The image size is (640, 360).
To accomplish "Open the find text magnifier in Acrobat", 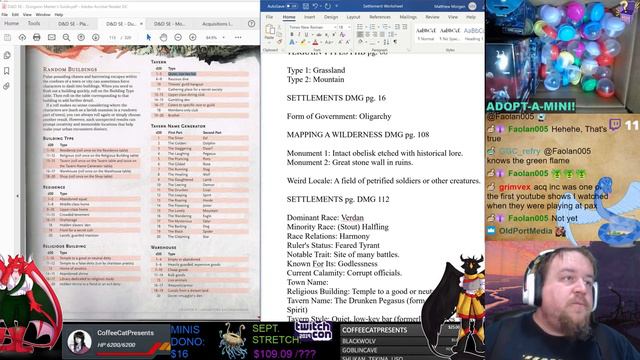I will [x=66, y=37].
